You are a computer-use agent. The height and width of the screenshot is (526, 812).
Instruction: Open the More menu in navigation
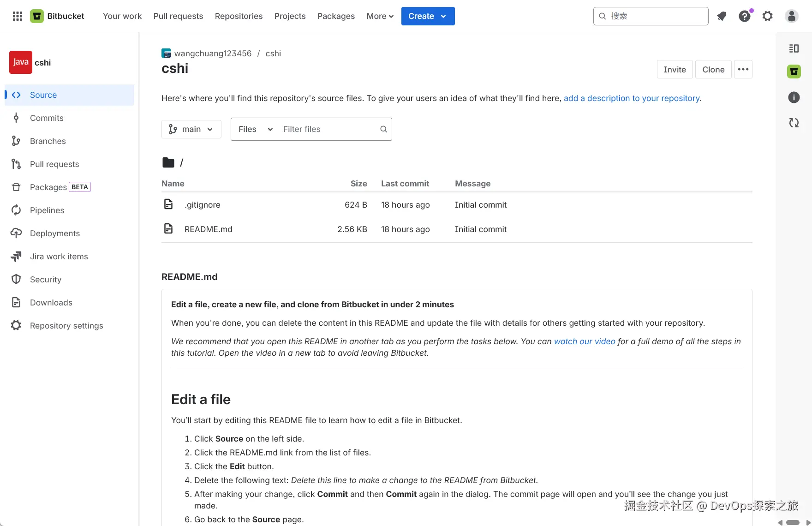(x=380, y=16)
